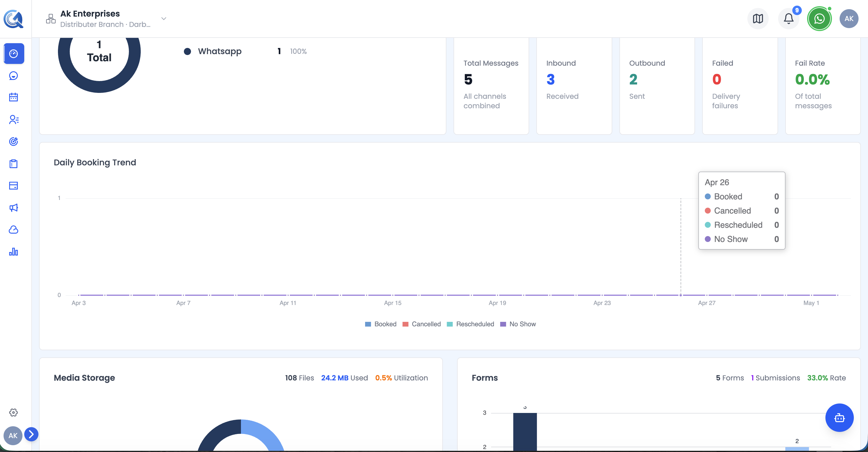Click the 33.0% Rate value
This screenshot has width=868, height=452.
coord(827,378)
